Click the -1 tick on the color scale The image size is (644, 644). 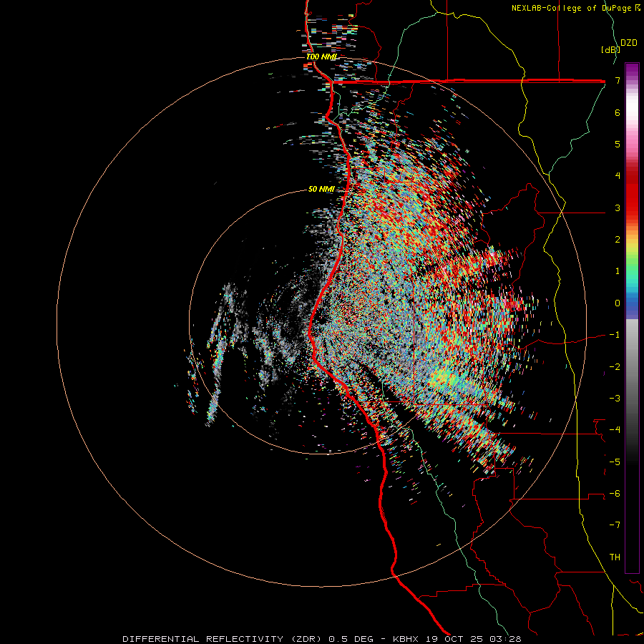point(615,335)
